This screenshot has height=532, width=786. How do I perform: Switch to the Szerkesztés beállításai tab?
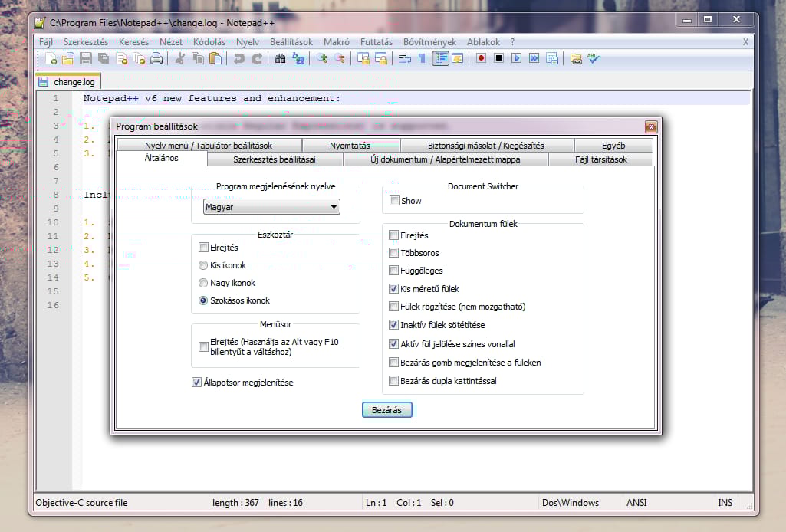[x=275, y=159]
